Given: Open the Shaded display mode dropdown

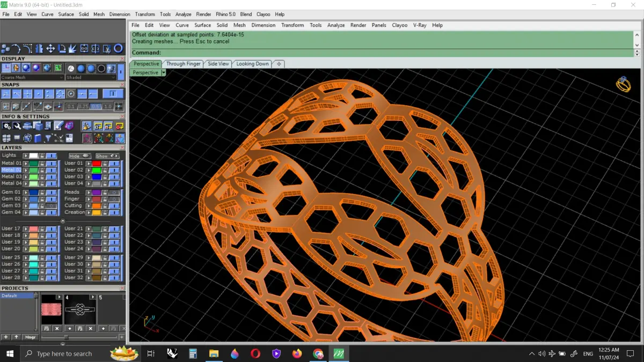Looking at the screenshot, I should [x=91, y=77].
